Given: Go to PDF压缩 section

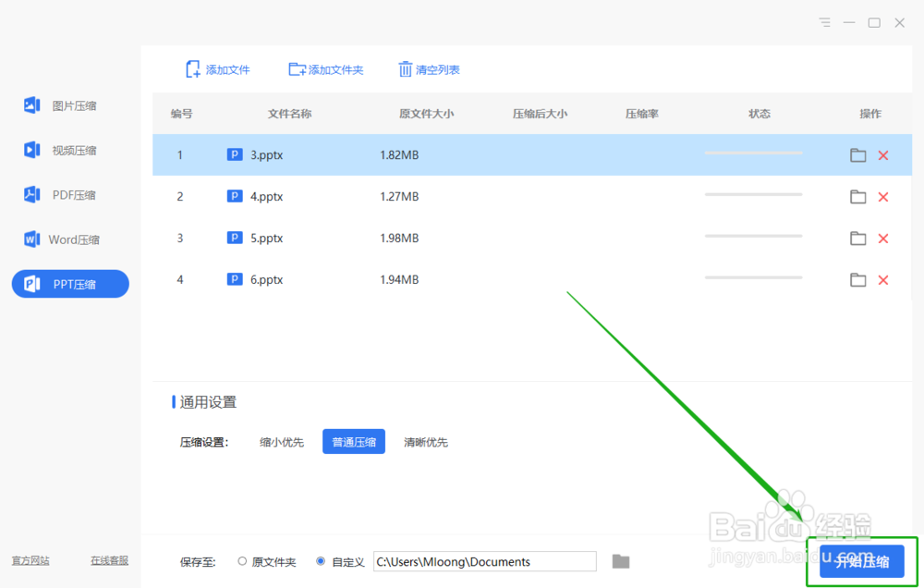Looking at the screenshot, I should (x=60, y=195).
